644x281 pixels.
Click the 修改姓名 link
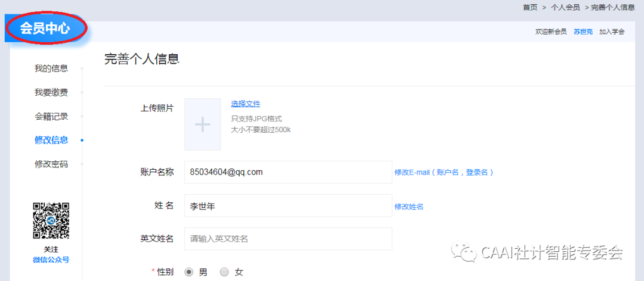click(x=409, y=206)
